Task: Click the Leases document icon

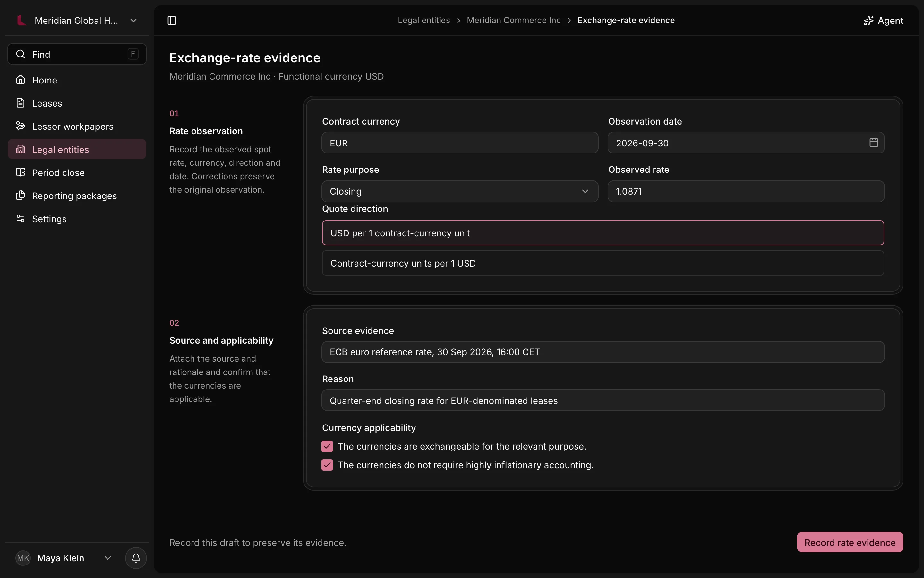Action: coord(21,103)
